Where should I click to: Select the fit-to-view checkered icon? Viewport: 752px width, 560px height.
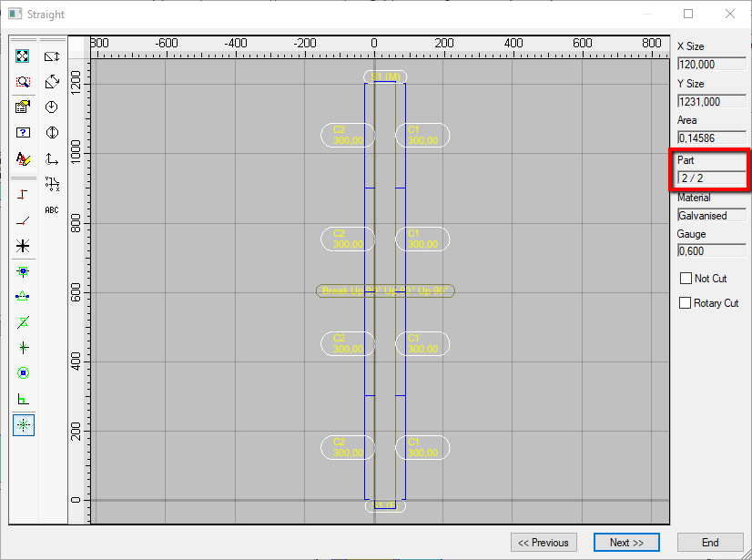(23, 56)
